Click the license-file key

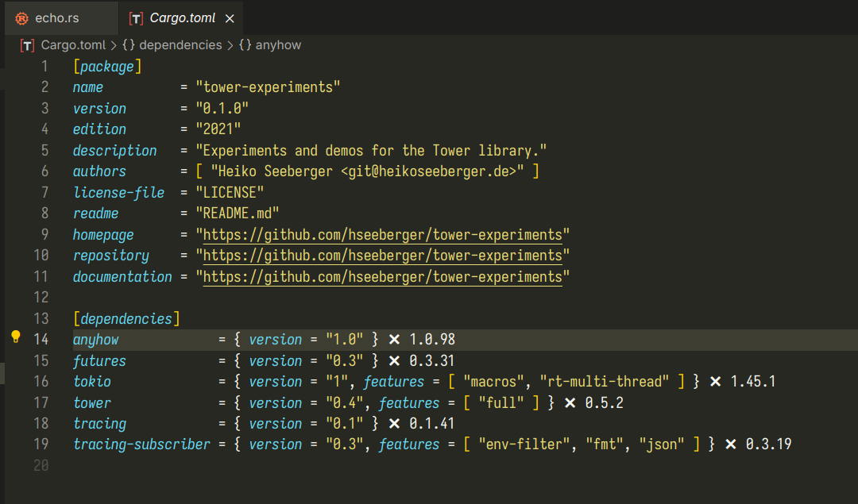point(118,192)
